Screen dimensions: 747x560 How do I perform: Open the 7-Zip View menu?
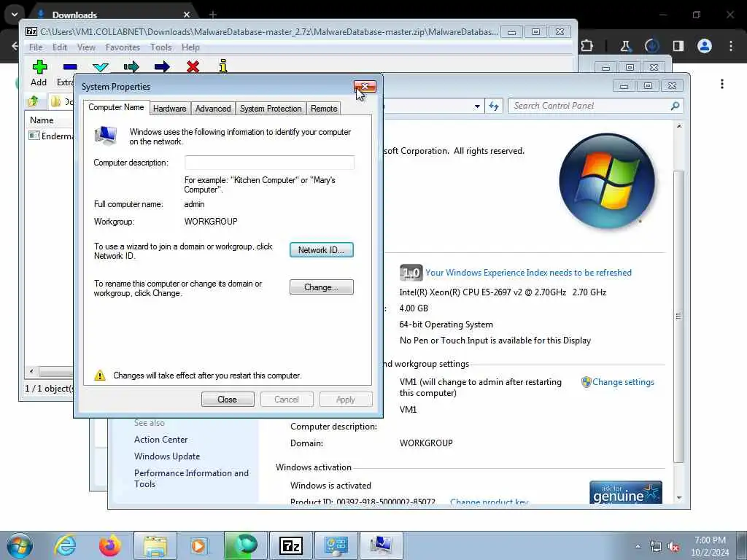point(86,47)
